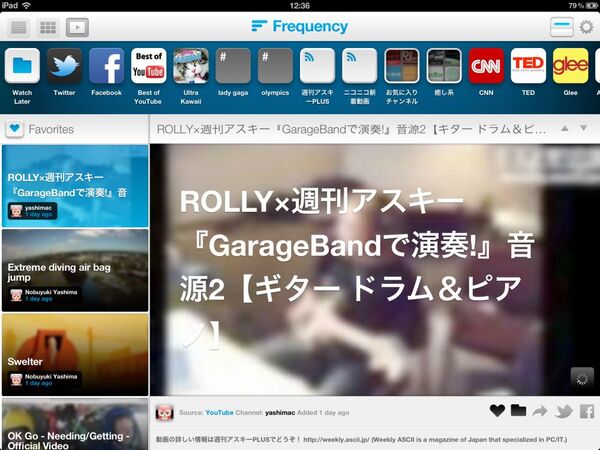Click Nobuyuki Yashima badge on Extreme diving card
Image resolution: width=600 pixels, height=450 pixels.
[x=44, y=295]
